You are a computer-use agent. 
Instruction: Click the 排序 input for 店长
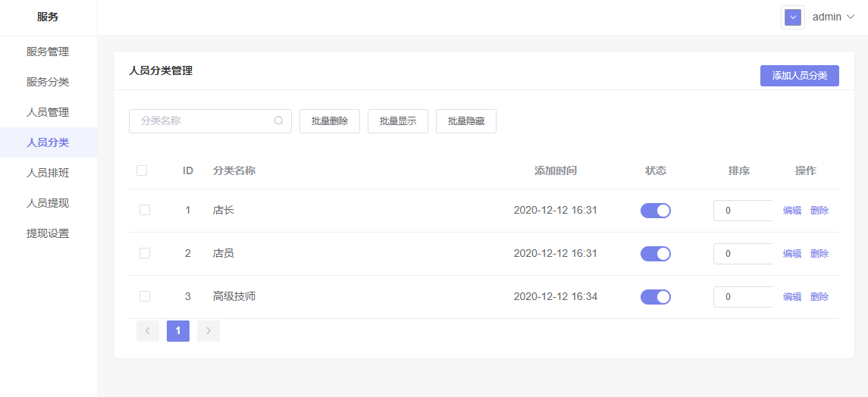coord(743,210)
